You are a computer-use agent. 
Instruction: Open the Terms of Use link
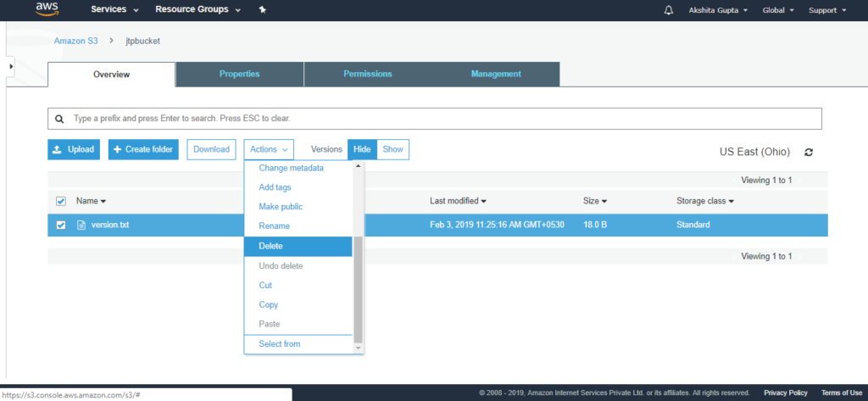(842, 393)
